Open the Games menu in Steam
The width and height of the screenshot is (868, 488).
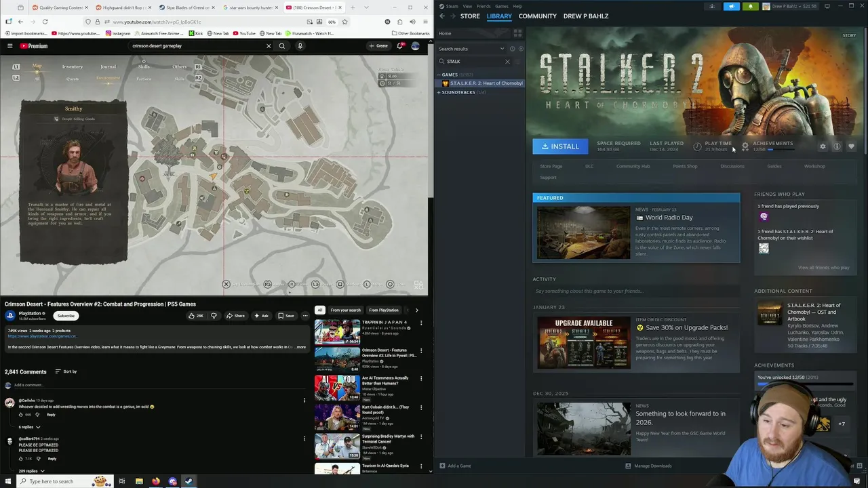point(502,6)
